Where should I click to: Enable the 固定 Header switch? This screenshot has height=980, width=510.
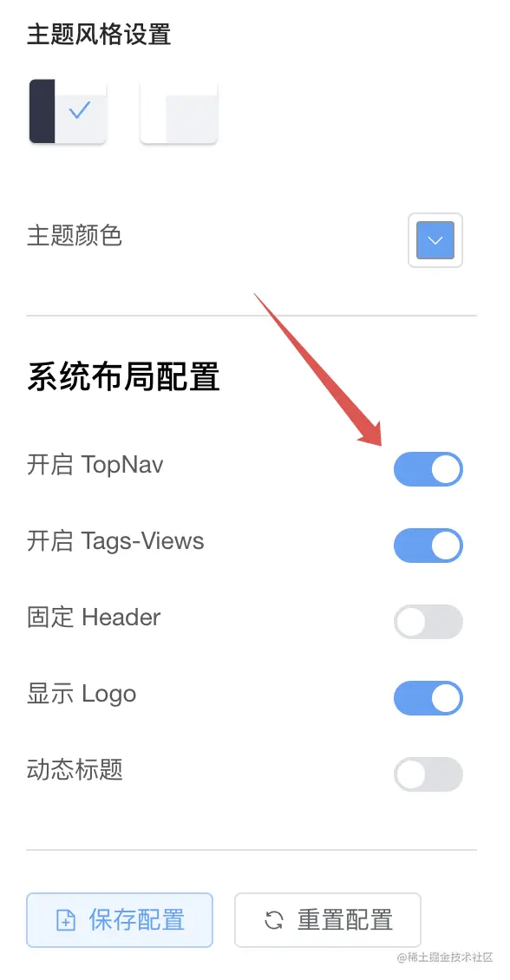(428, 622)
